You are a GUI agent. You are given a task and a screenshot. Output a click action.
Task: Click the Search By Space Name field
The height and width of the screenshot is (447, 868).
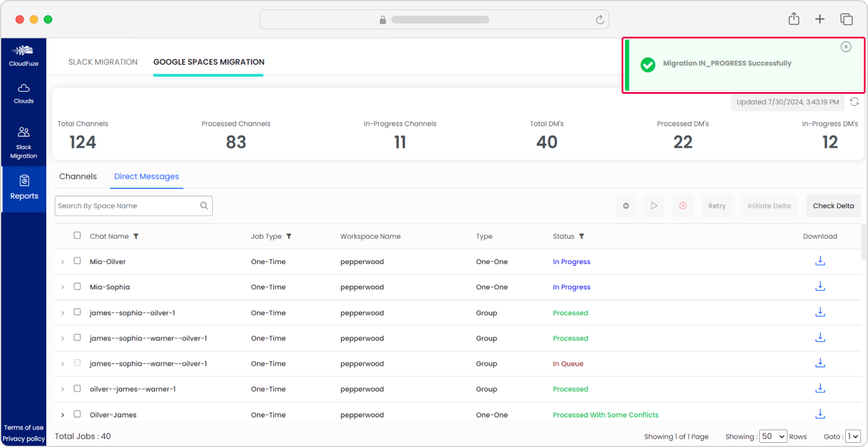[x=133, y=206]
